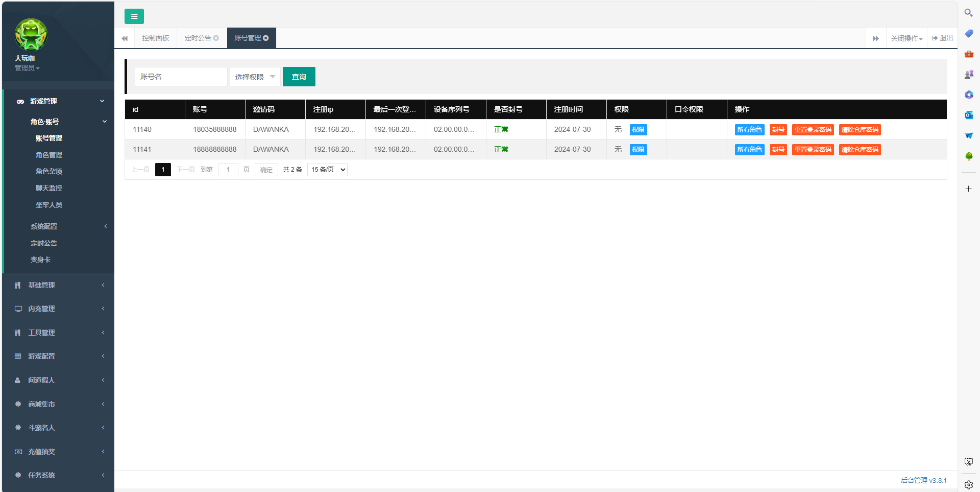Open browser sidebar settings gear

968,484
